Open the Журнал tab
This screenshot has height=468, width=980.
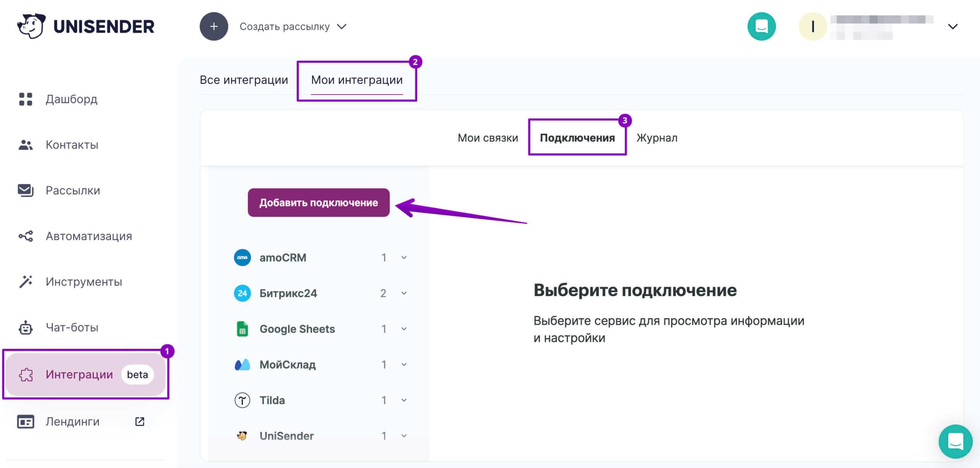(657, 138)
